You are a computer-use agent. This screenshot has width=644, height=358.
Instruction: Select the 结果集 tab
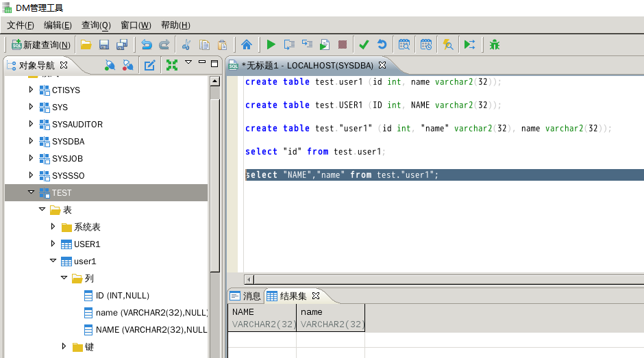pyautogui.click(x=286, y=296)
